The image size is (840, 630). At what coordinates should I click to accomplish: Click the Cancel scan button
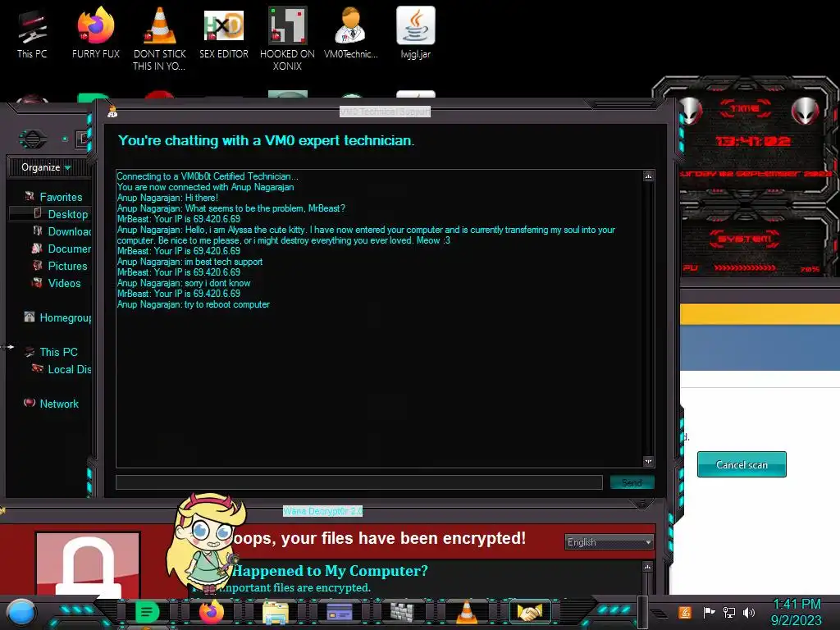pos(742,464)
